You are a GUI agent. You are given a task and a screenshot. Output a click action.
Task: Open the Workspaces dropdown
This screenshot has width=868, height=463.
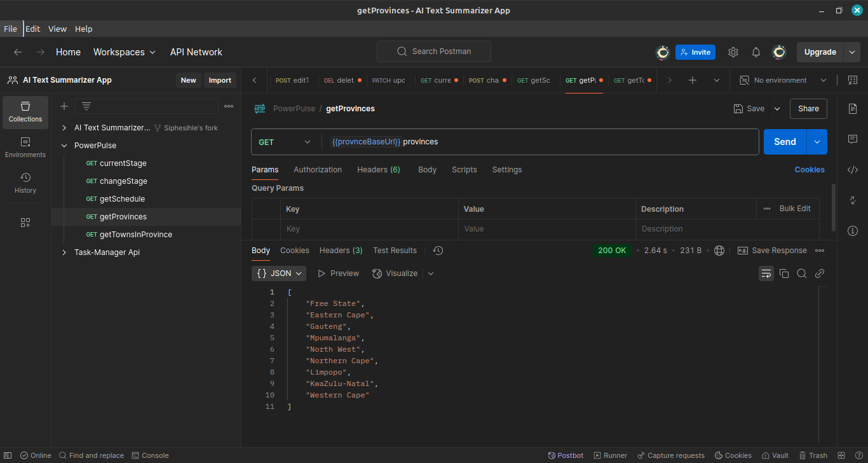tap(125, 52)
